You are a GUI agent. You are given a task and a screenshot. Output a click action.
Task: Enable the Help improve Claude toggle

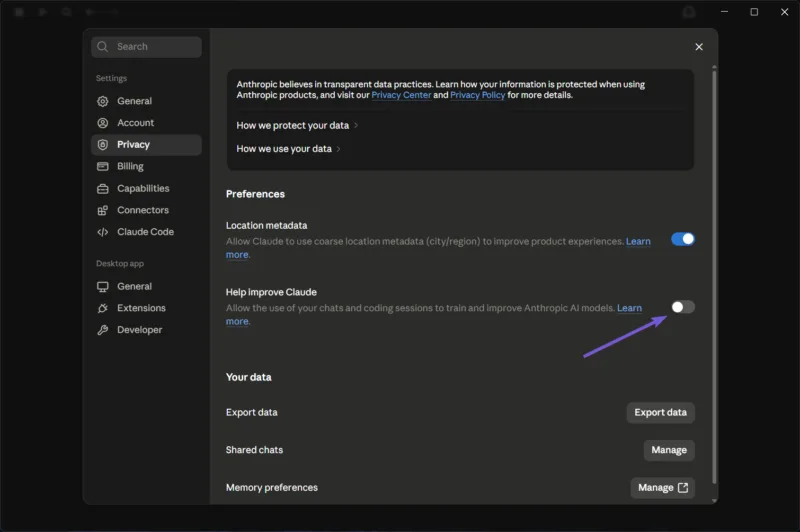tap(683, 307)
